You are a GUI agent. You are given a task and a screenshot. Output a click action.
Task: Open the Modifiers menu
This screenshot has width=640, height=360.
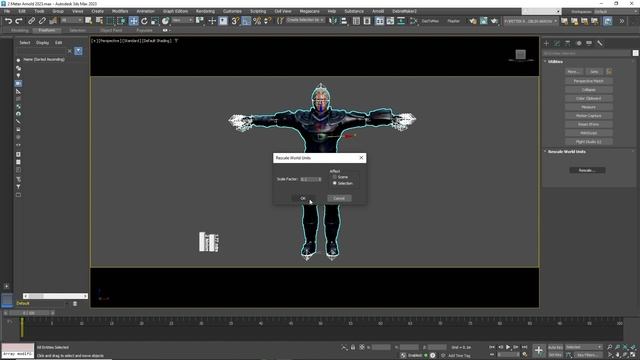[120, 11]
